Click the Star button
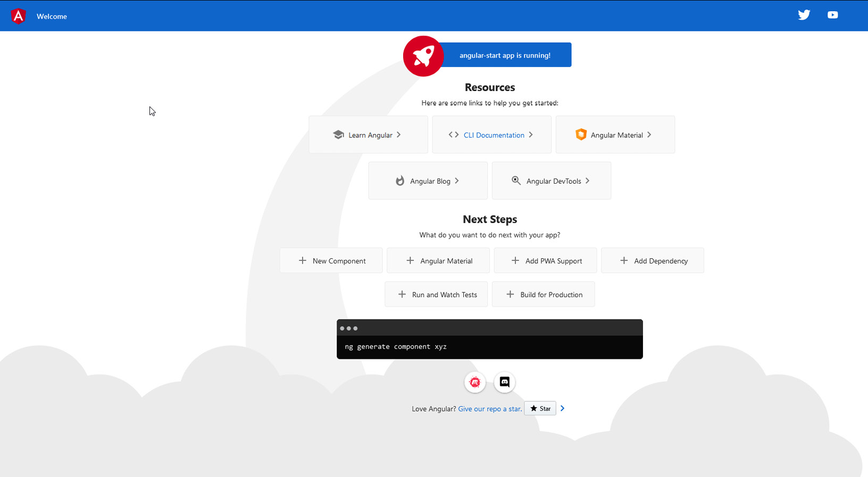The image size is (868, 477). [x=540, y=408]
